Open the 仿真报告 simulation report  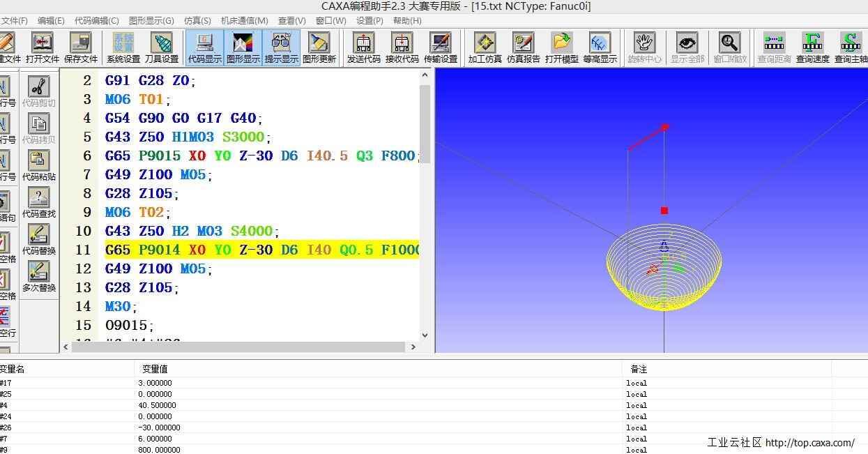(x=523, y=47)
